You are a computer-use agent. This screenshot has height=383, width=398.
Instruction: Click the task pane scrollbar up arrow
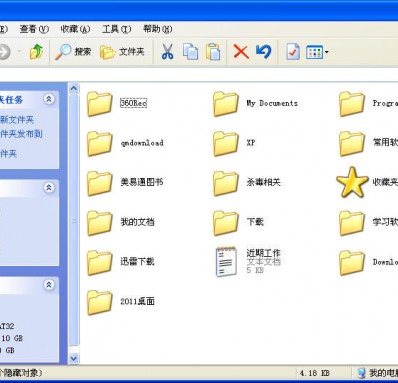tap(74, 88)
